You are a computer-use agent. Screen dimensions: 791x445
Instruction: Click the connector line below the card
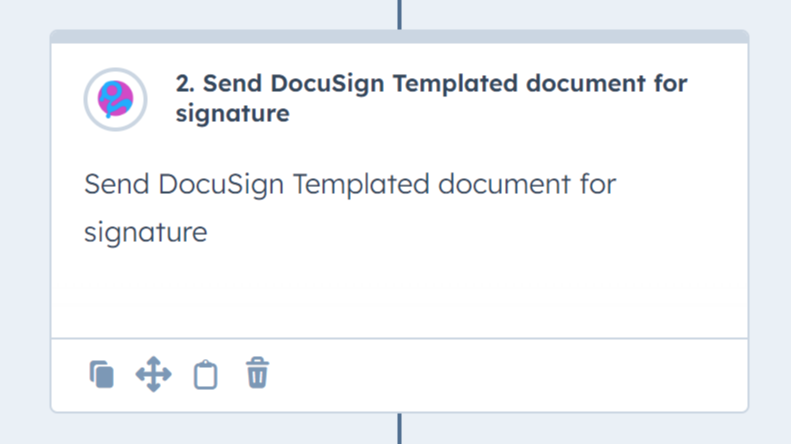[399, 428]
